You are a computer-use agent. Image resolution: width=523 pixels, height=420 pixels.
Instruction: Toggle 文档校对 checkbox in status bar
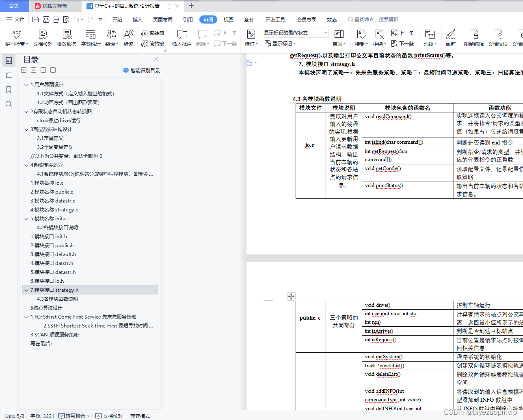tap(98, 416)
